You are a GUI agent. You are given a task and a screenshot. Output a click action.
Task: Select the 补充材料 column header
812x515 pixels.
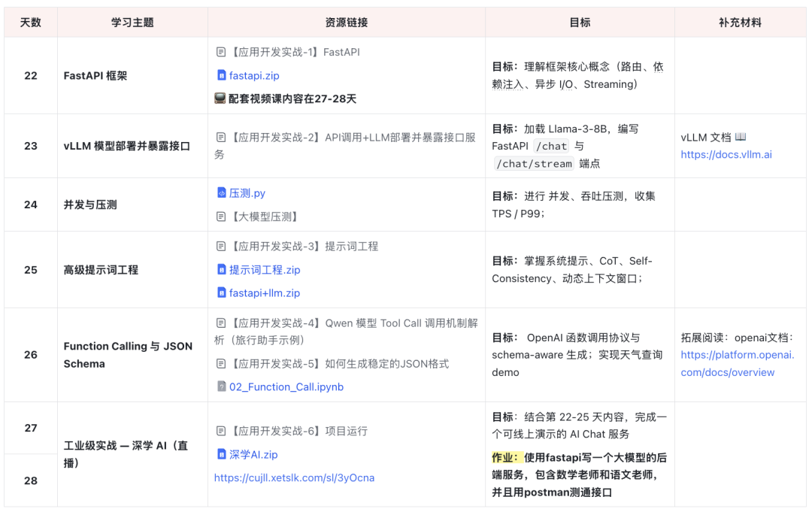tap(740, 23)
